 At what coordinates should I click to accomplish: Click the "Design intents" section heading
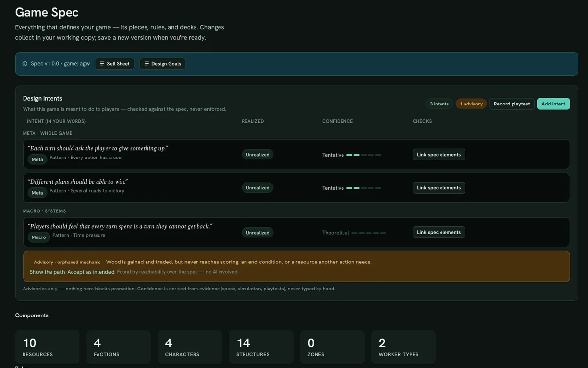click(x=43, y=98)
